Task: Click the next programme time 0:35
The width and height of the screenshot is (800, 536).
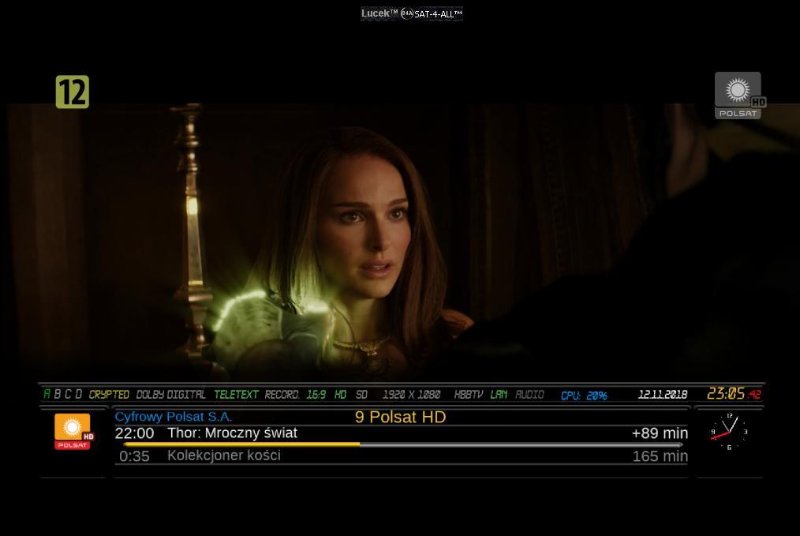Action: click(134, 456)
